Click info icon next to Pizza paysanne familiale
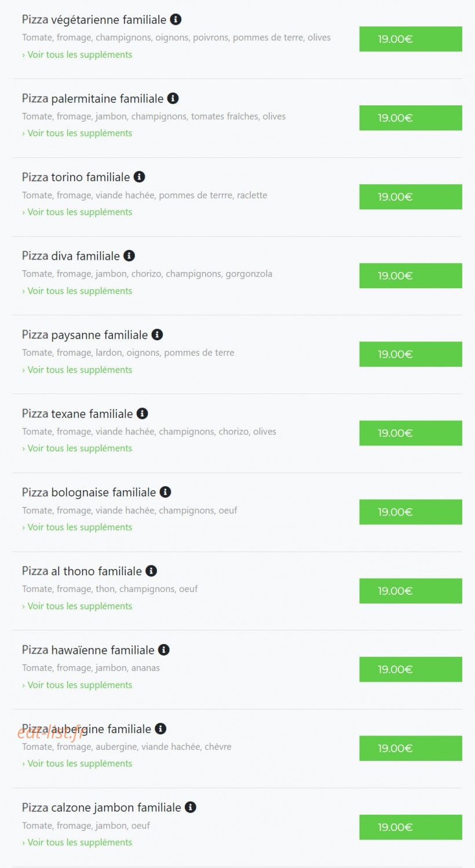This screenshot has width=475, height=868. click(x=157, y=334)
